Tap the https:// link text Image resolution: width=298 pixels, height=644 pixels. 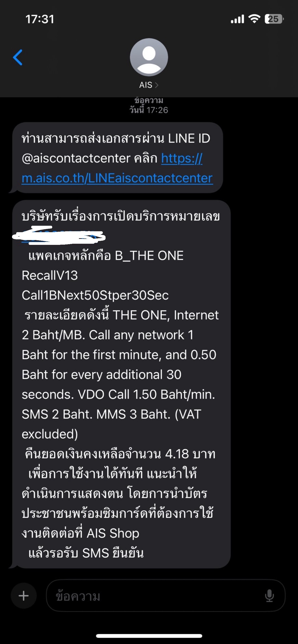tap(182, 158)
